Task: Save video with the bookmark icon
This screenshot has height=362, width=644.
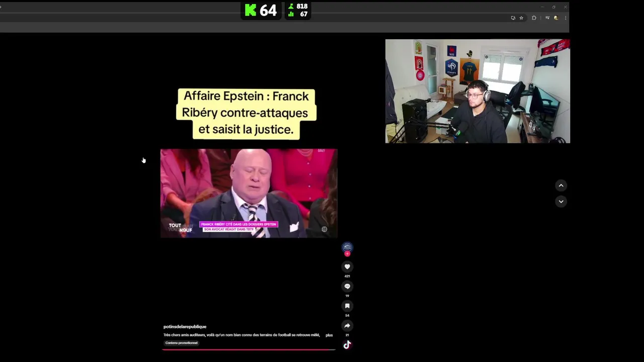Action: click(347, 306)
